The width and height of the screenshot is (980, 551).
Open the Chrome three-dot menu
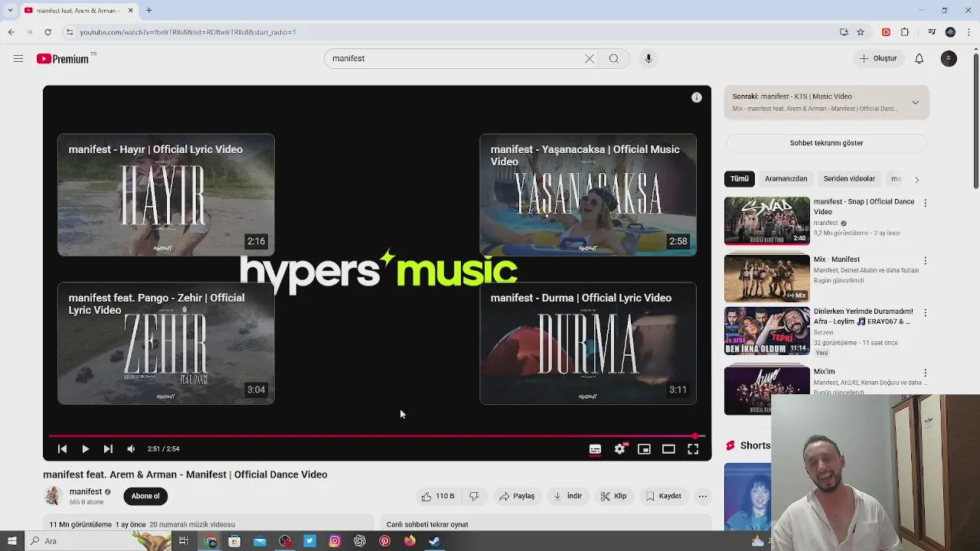[969, 32]
